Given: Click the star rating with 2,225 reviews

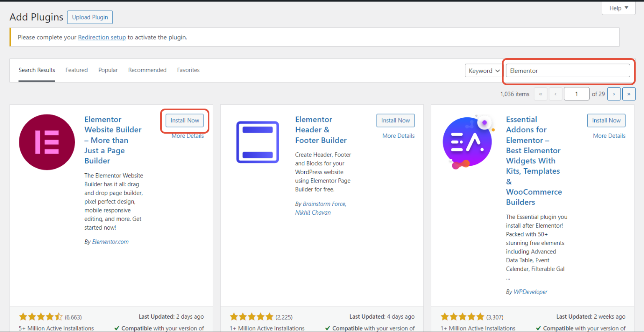Looking at the screenshot, I should (252, 317).
